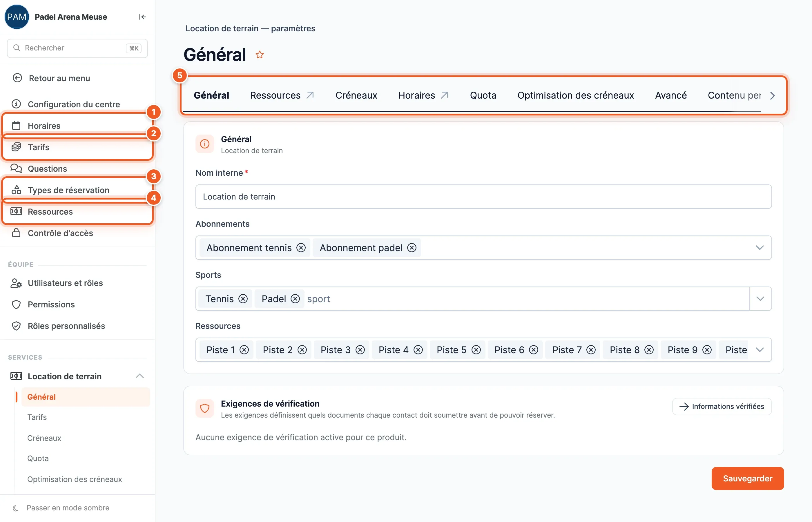Open the Sports dropdown chevron
This screenshot has width=812, height=522.
(760, 299)
